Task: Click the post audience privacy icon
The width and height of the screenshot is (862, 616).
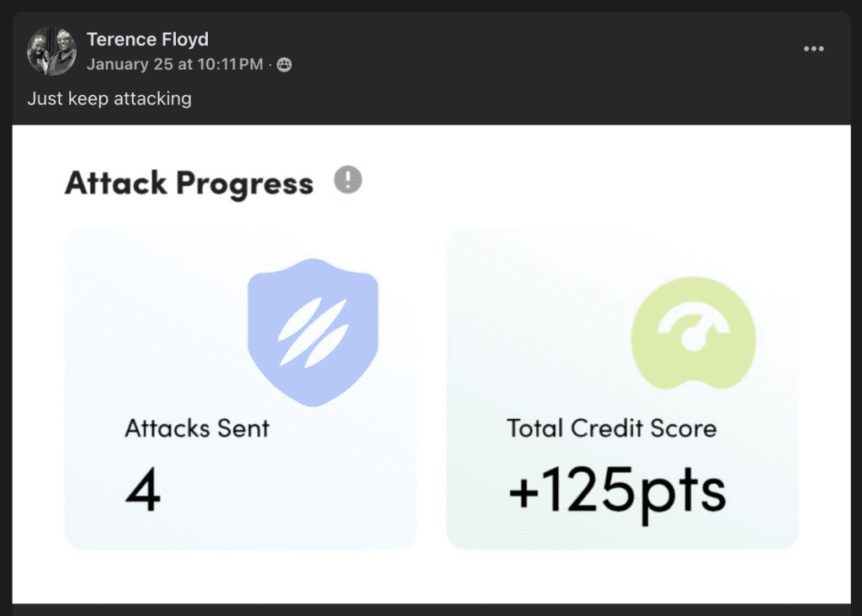Action: pos(285,65)
